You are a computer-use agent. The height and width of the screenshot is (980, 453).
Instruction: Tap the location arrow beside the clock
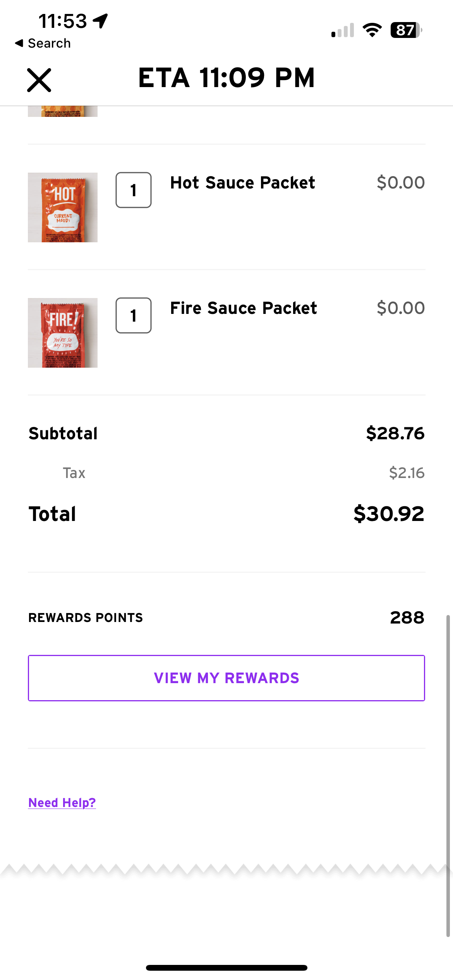pos(101,21)
